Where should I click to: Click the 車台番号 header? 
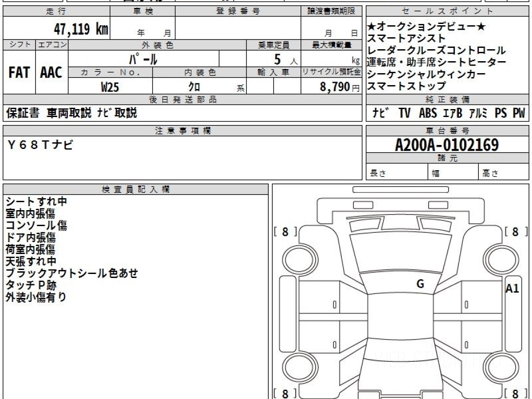(447, 131)
